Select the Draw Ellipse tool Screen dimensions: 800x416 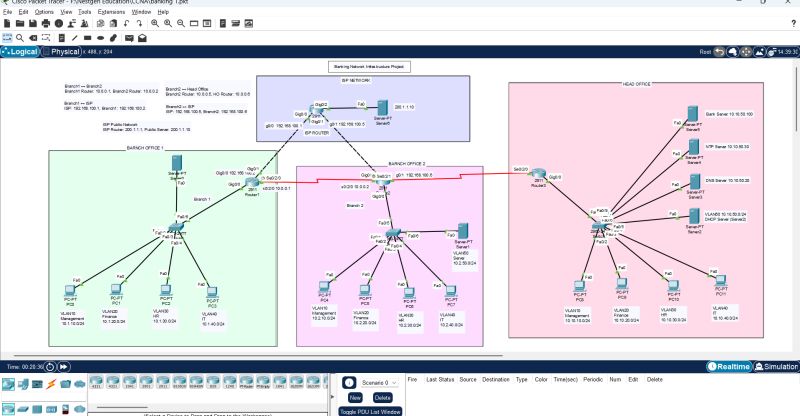coord(101,38)
